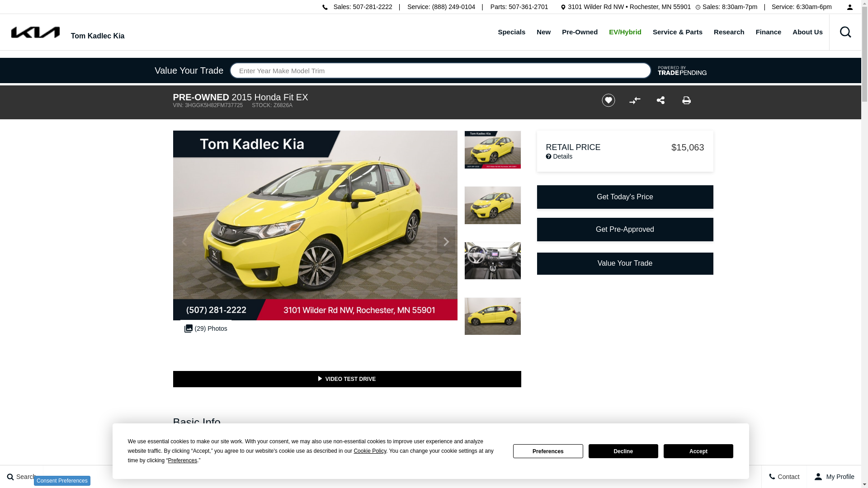
Task: Open New vehicles menu
Action: [543, 32]
